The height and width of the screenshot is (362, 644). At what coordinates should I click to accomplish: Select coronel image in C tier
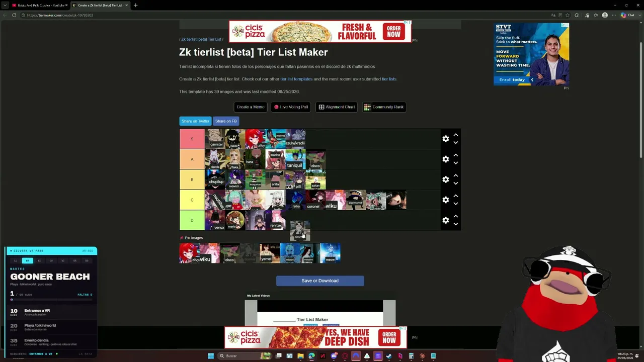315,200
